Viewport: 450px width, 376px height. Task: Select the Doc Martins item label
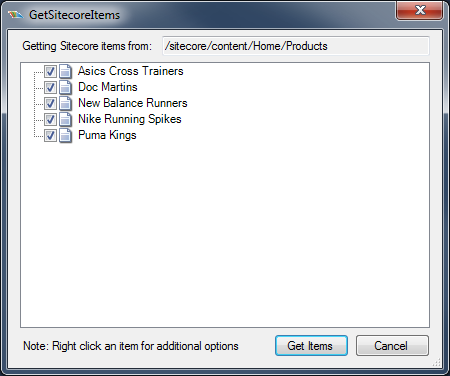[x=108, y=87]
